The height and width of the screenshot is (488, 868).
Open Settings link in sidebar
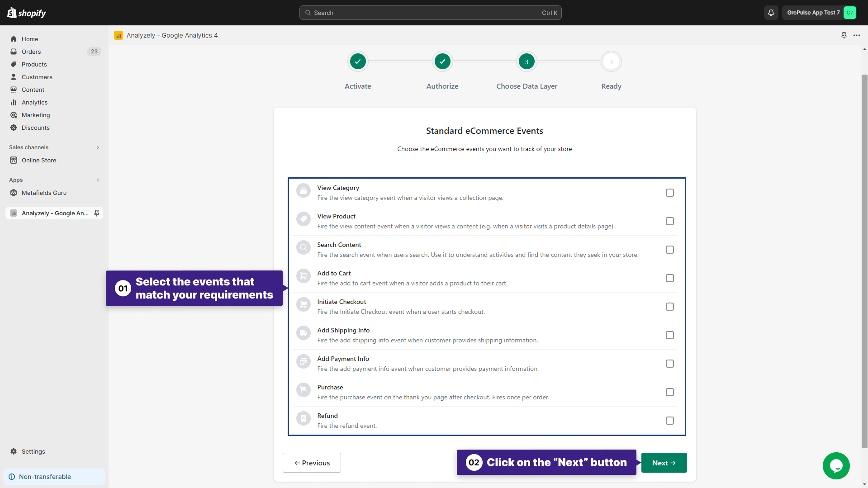(x=54, y=451)
